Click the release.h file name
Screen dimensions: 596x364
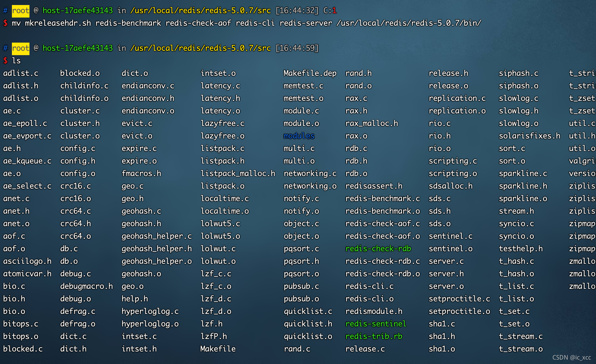pos(448,73)
